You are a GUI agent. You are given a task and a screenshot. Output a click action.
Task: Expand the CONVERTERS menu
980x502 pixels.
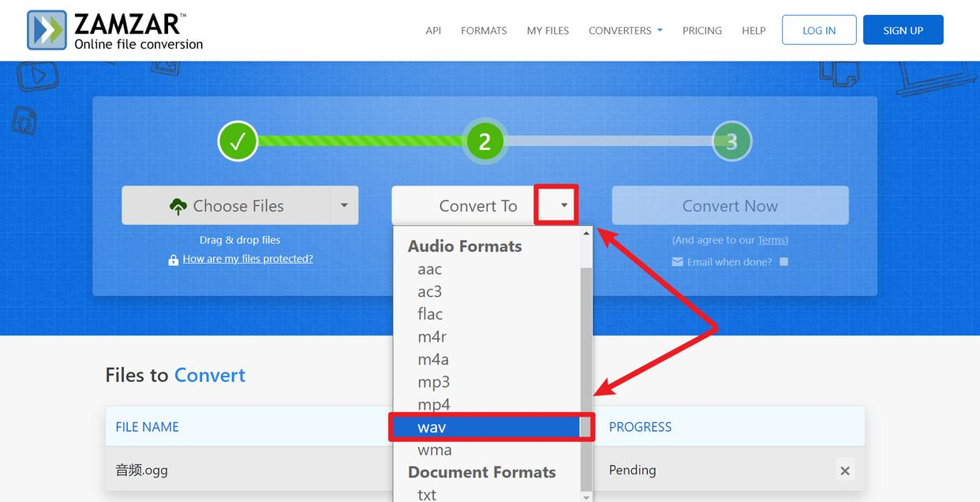pyautogui.click(x=626, y=31)
